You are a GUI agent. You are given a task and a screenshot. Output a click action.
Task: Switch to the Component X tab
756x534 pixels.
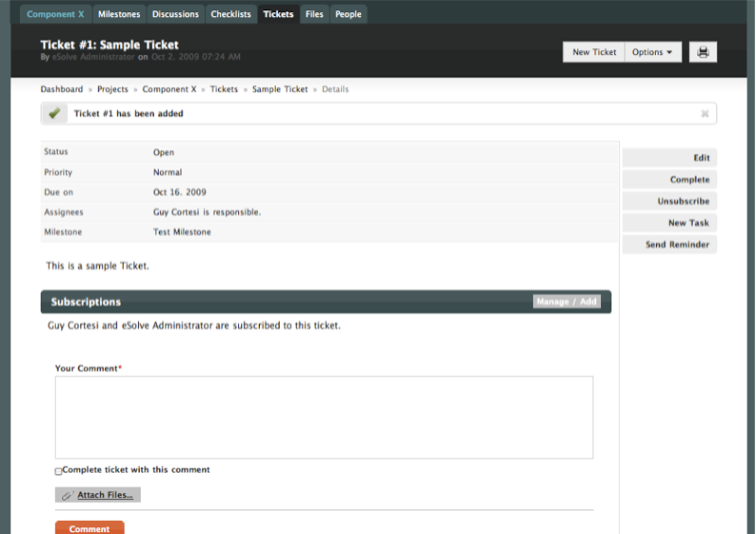[x=56, y=14]
